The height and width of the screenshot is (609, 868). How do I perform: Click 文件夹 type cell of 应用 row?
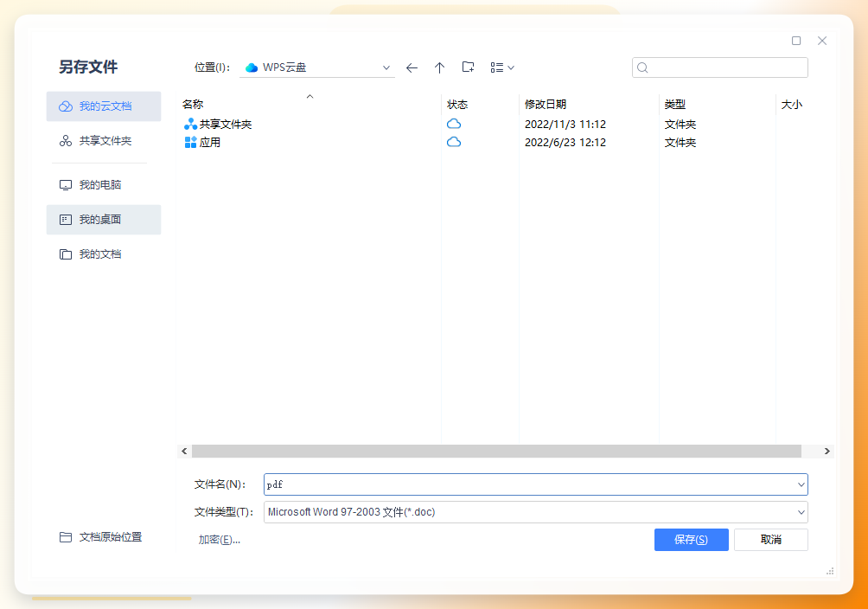[x=680, y=143]
